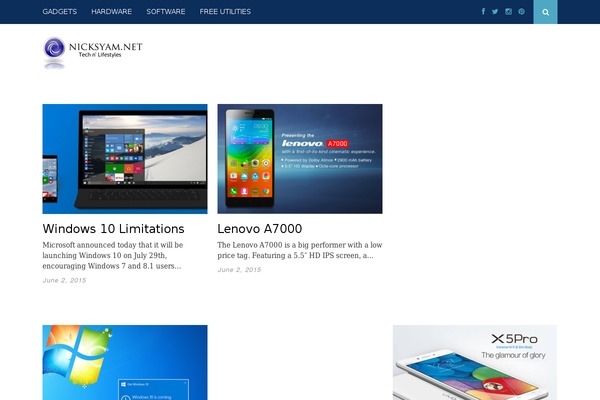Go to the Free Utilities menu
Screen dimensions: 600x400
225,11
